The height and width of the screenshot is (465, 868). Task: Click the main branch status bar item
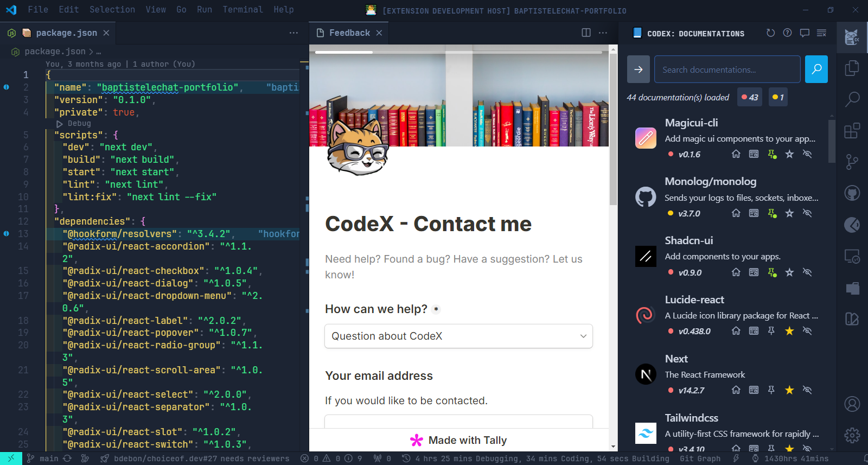click(x=43, y=458)
